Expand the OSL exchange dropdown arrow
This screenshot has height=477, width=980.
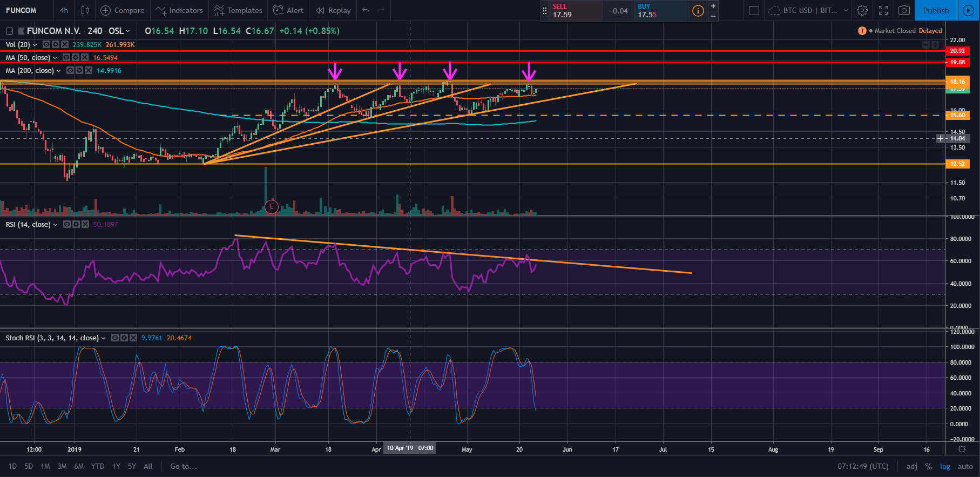coord(128,31)
